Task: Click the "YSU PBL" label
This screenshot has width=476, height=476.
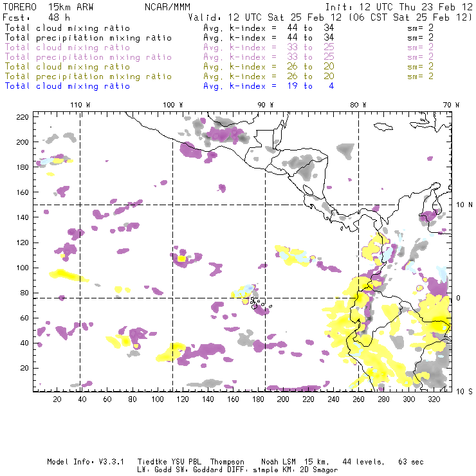Action: click(186, 462)
